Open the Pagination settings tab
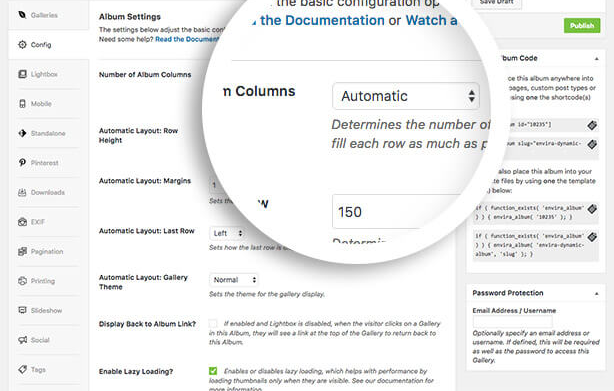The height and width of the screenshot is (391, 614). (49, 251)
